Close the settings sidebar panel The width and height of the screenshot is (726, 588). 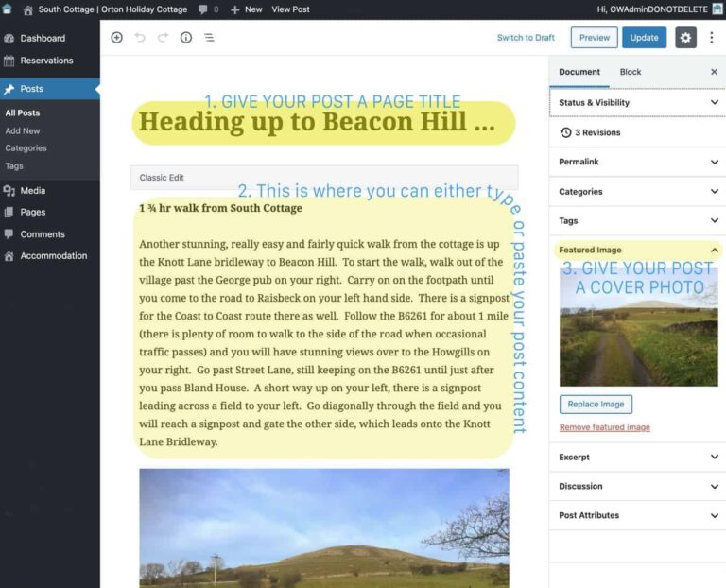714,72
